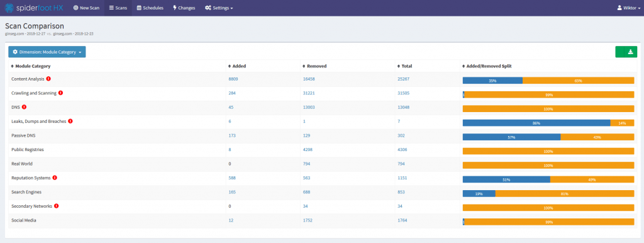This screenshot has width=644, height=243.
Task: Open Content Analysis total 25267
Action: point(403,79)
